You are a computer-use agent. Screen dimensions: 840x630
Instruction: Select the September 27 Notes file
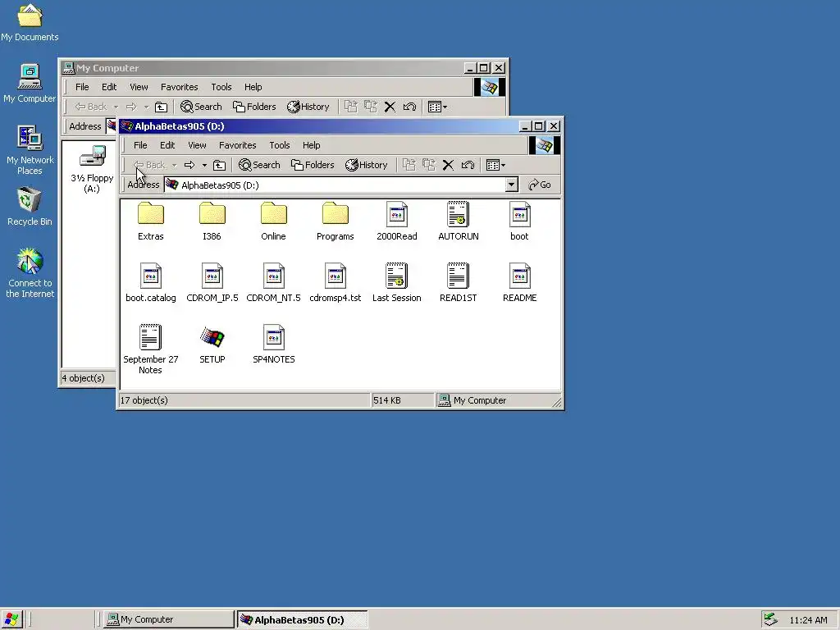[x=151, y=349]
